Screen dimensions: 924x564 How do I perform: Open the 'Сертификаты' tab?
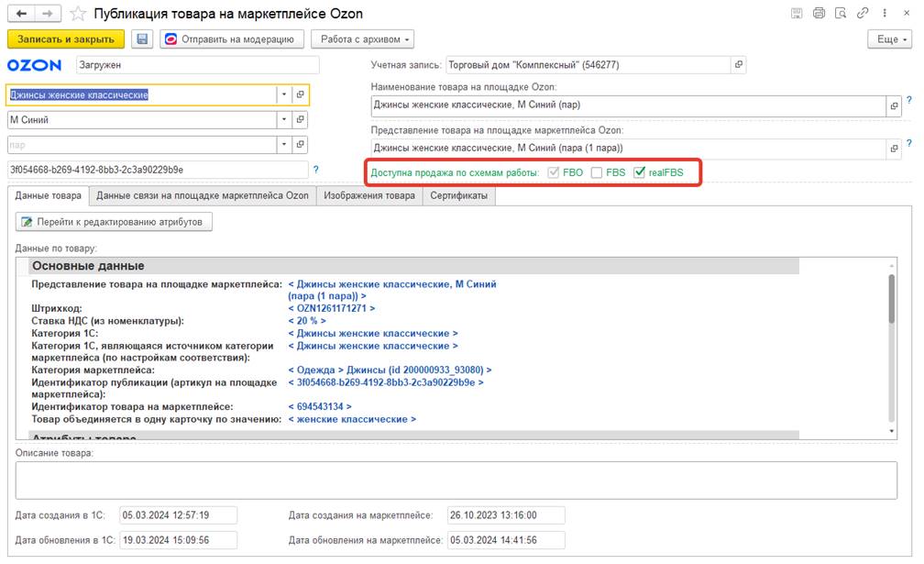coord(458,195)
